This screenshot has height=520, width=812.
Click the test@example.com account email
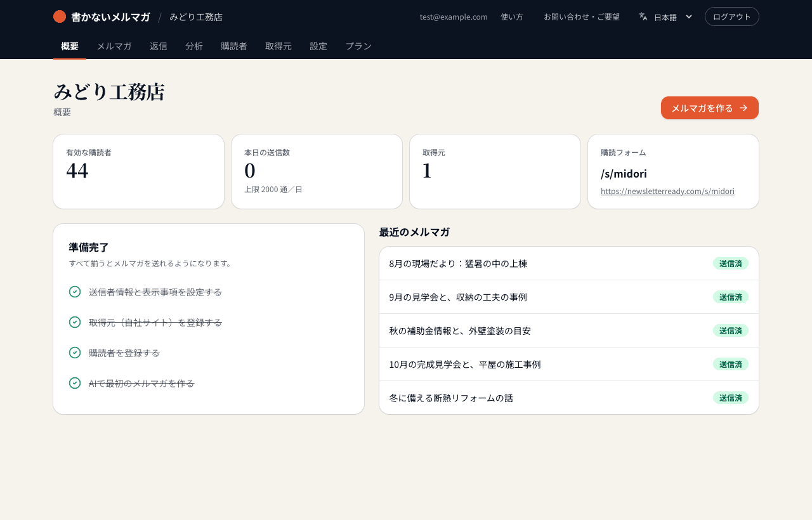(454, 16)
